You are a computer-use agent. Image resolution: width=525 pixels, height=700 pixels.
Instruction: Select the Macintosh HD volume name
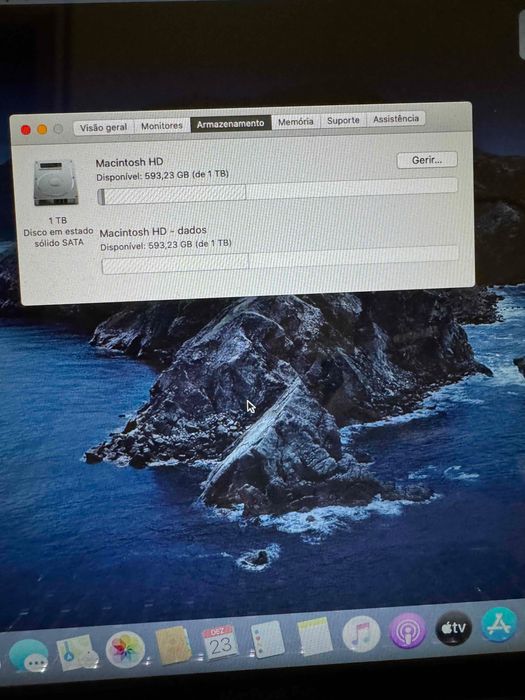[x=129, y=162]
